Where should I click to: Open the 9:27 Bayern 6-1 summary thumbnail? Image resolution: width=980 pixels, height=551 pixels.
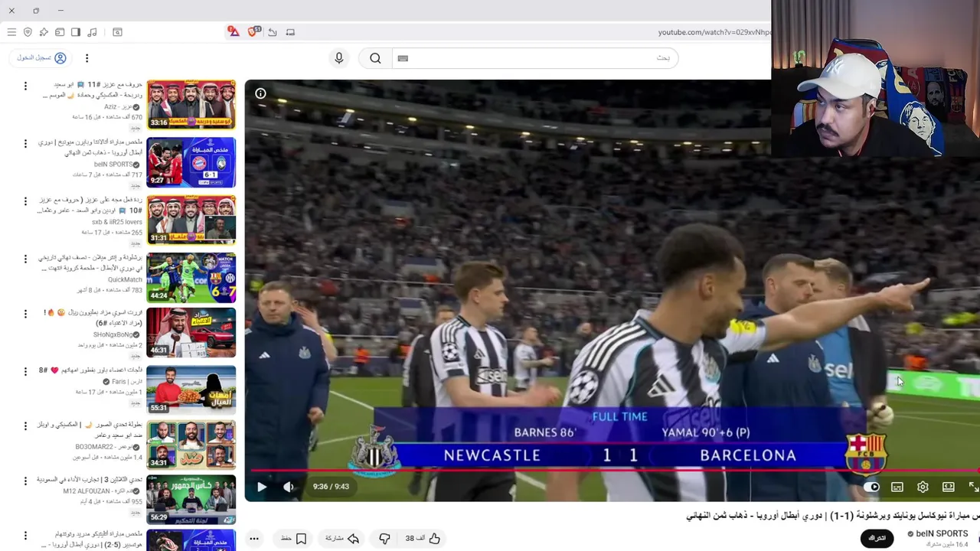(191, 162)
